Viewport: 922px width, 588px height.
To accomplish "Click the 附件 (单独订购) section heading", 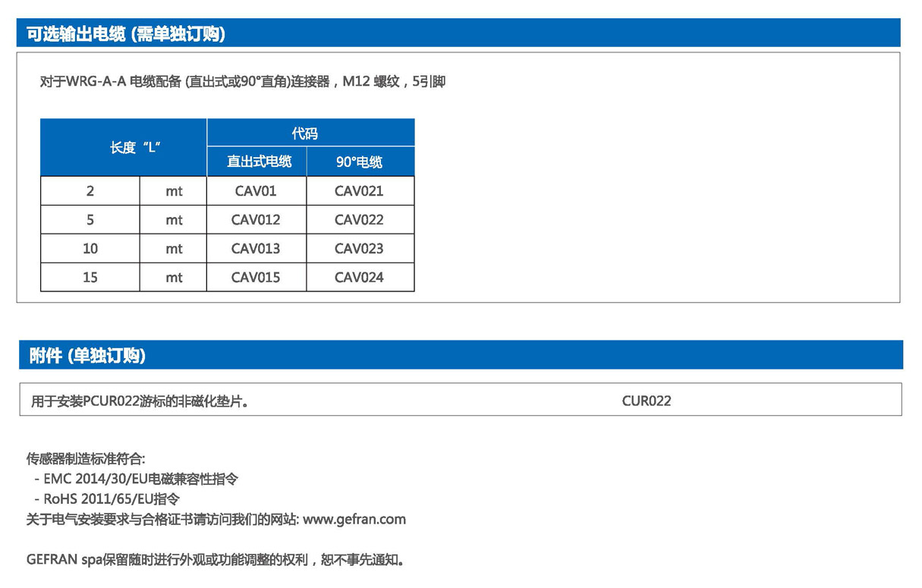I will (x=87, y=356).
